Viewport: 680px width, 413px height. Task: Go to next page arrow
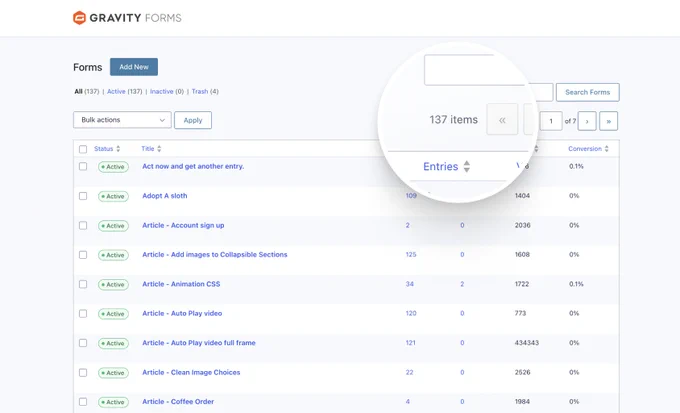coord(587,121)
